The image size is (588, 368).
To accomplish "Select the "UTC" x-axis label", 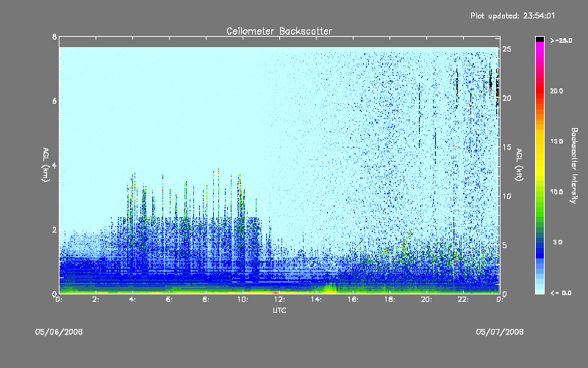I will point(279,311).
